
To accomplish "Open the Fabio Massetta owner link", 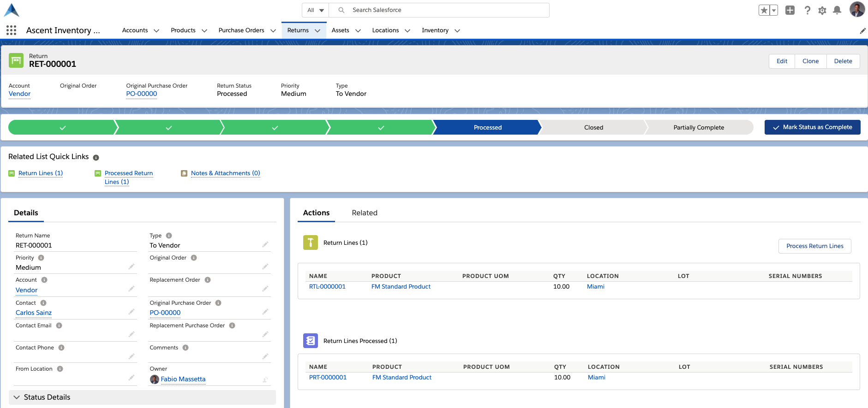I will tap(183, 379).
